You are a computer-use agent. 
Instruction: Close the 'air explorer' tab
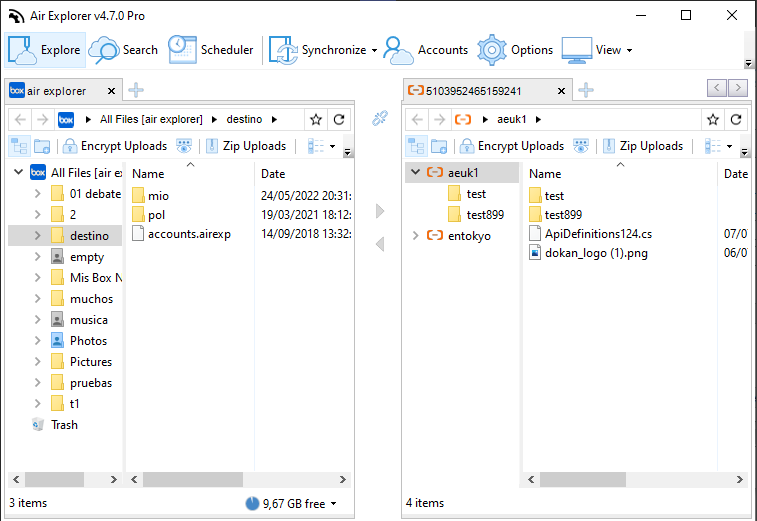(112, 91)
